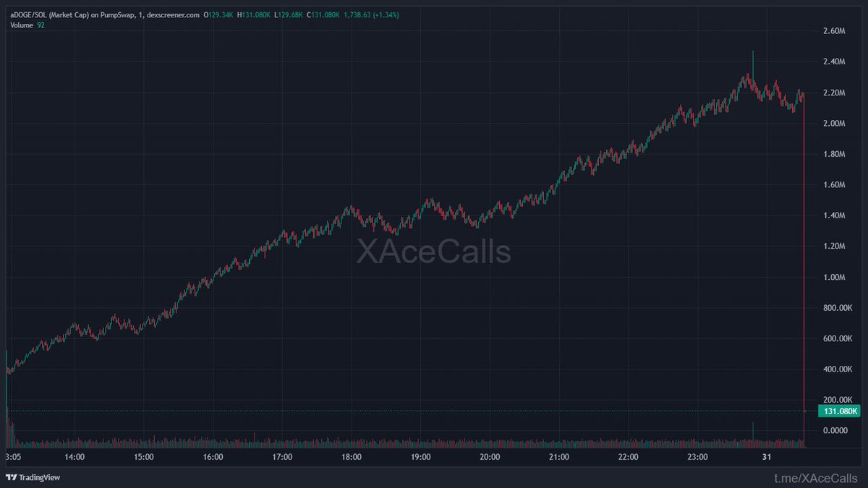Image resolution: width=868 pixels, height=488 pixels.
Task: Click the 2.40M price axis label
Action: 835,62
